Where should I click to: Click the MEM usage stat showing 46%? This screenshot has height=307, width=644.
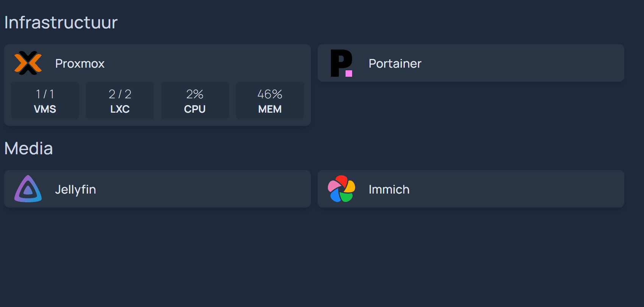tap(270, 100)
